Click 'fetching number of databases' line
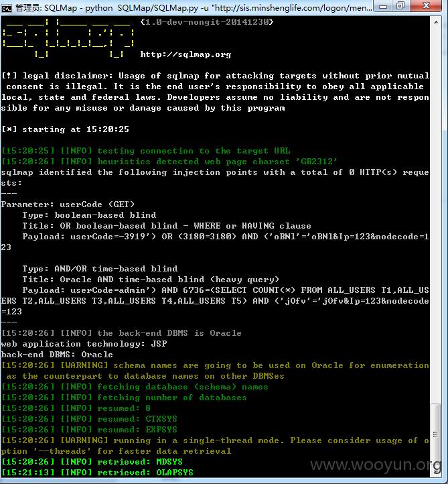This screenshot has height=484, width=448. click(x=125, y=398)
